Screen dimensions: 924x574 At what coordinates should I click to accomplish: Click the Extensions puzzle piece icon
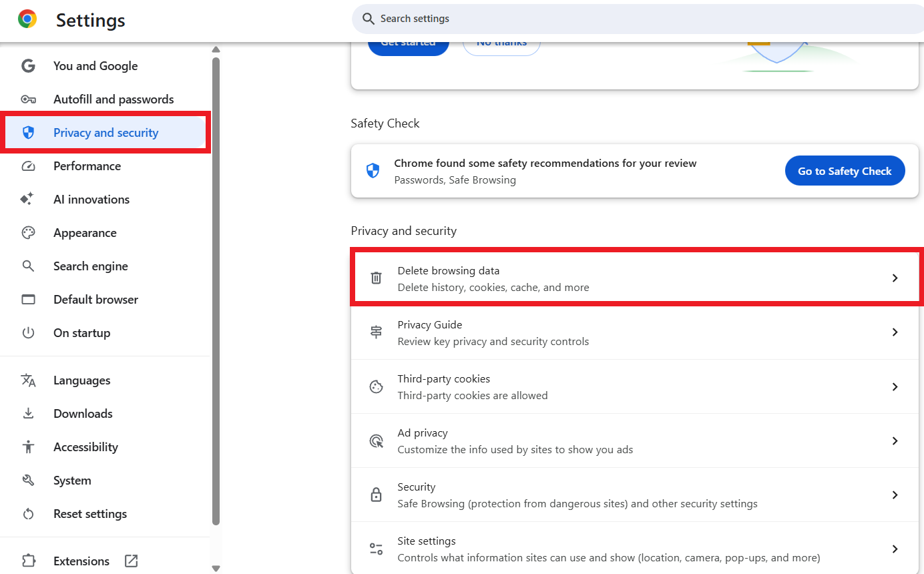click(29, 561)
